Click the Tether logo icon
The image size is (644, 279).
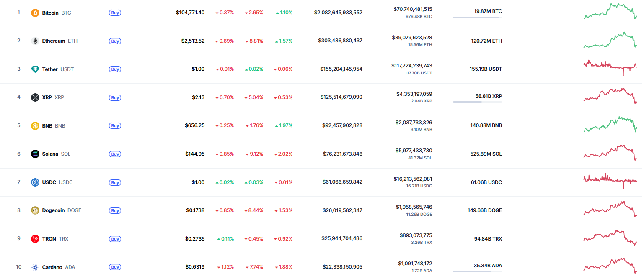click(35, 69)
